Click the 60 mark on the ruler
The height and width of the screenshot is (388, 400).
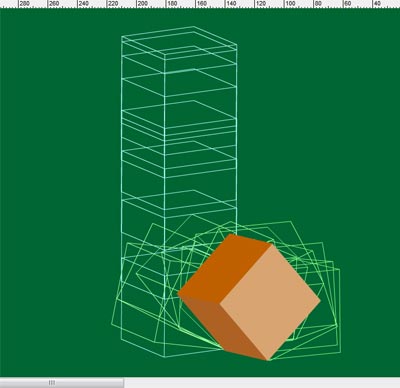pos(347,4)
